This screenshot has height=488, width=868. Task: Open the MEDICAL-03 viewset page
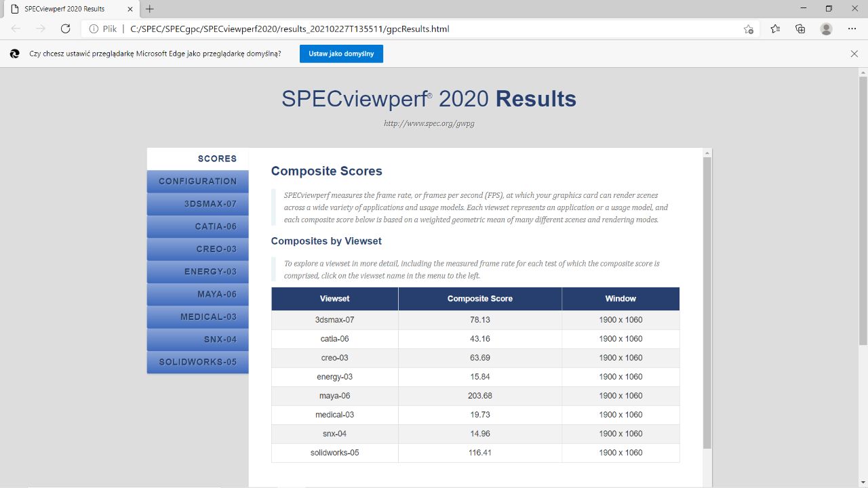[197, 317]
